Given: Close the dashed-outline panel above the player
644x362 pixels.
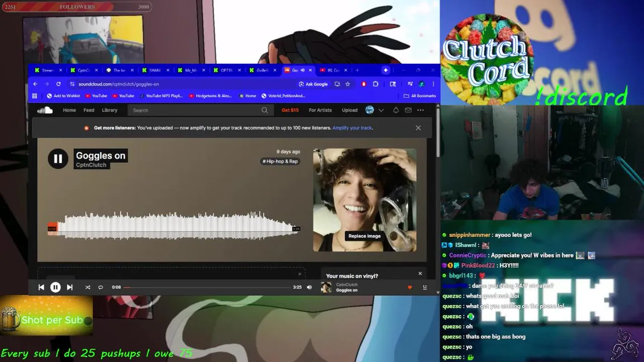Looking at the screenshot, I should (299, 274).
